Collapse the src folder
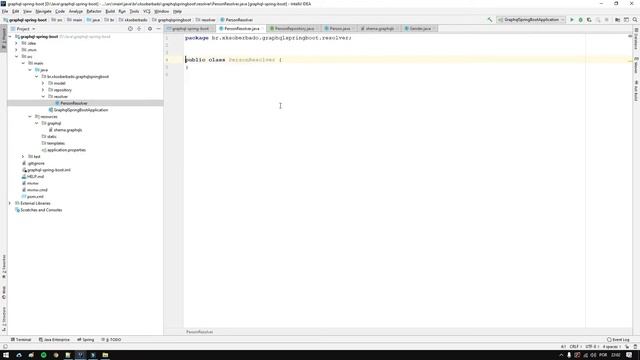This screenshot has height=360, width=640. pos(17,57)
